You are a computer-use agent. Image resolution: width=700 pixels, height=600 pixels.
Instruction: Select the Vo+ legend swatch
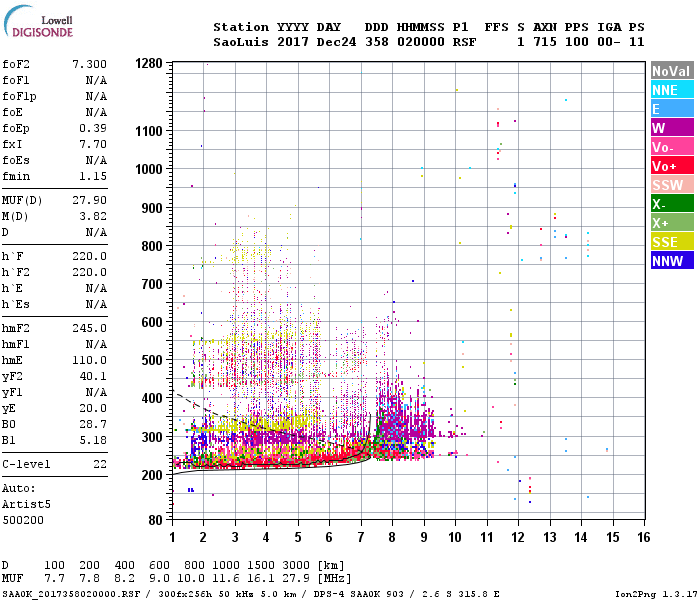[x=672, y=166]
